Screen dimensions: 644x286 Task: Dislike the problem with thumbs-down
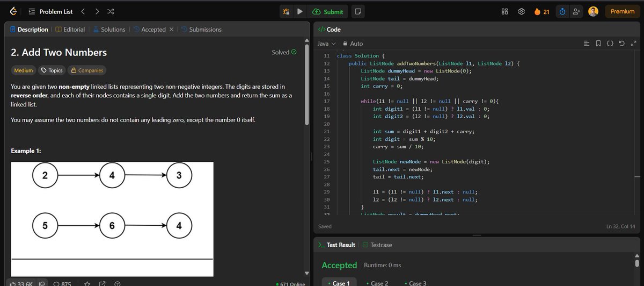(x=42, y=283)
